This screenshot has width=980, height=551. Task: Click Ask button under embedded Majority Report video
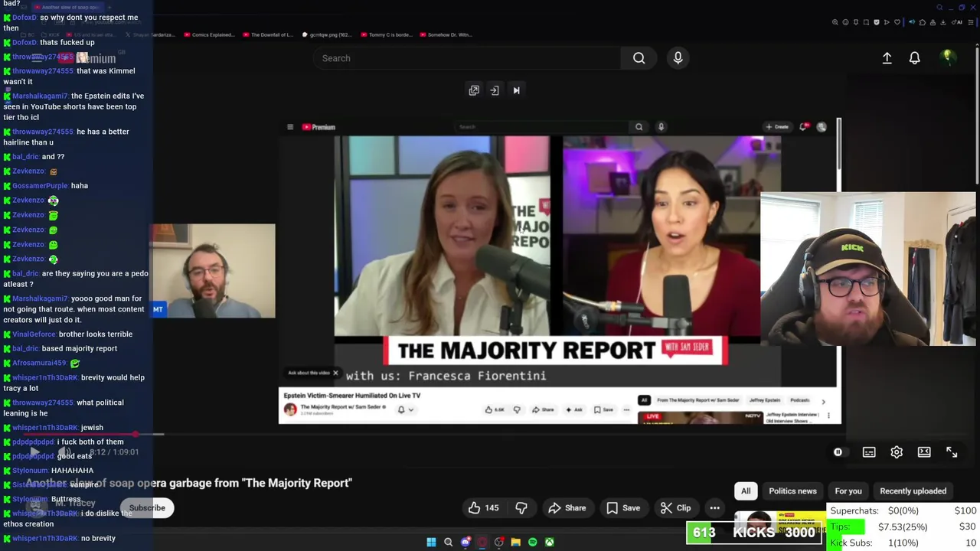[x=573, y=409]
